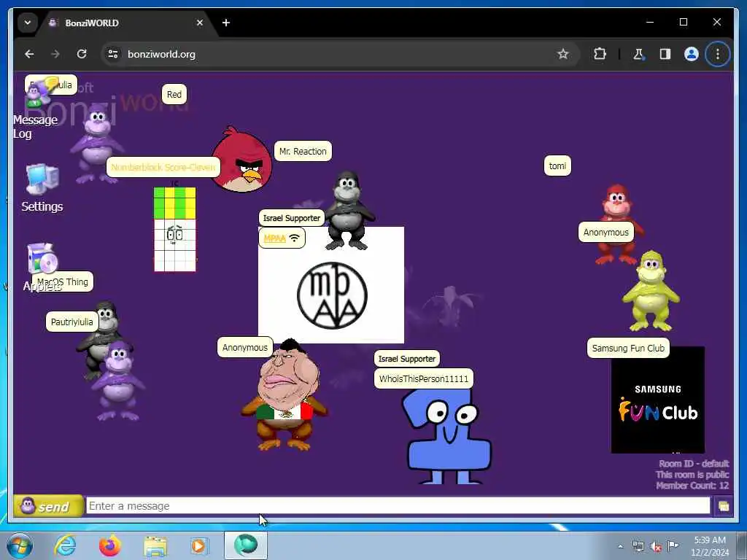
Task: Open the taskbar clock showing 5:39 AM
Action: 710,546
